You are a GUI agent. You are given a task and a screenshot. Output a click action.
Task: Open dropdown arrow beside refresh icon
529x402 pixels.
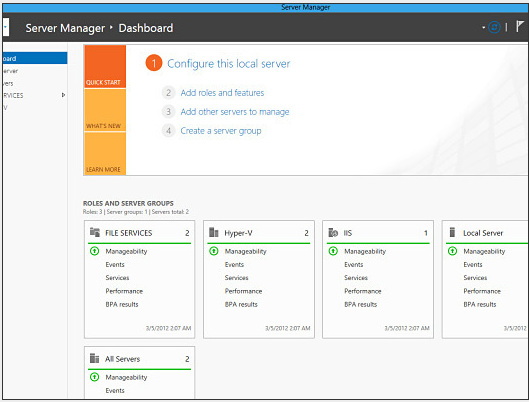[483, 28]
